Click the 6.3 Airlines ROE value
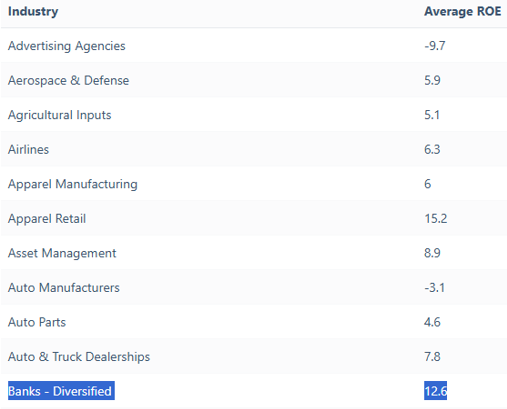 (432, 150)
